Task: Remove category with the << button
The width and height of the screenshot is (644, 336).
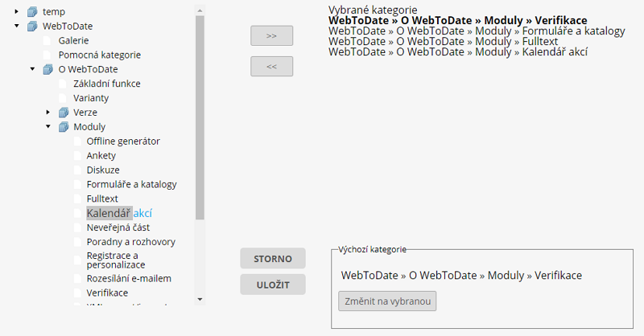Action: pyautogui.click(x=271, y=67)
